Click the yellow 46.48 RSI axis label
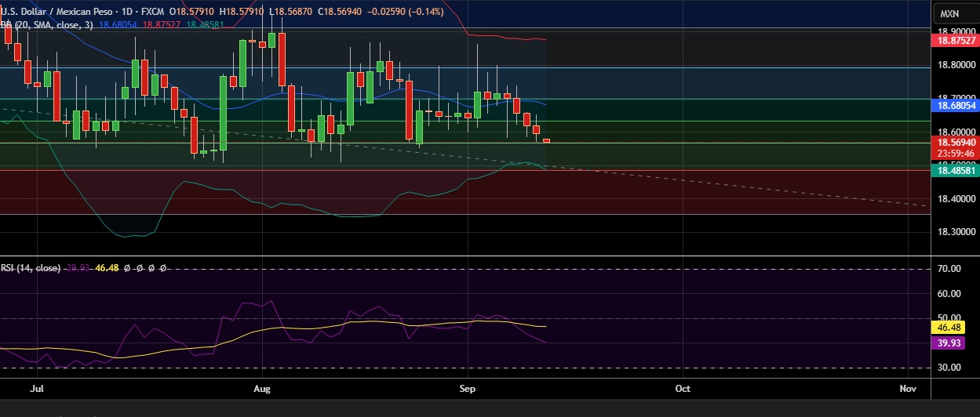980x417 pixels. (953, 326)
